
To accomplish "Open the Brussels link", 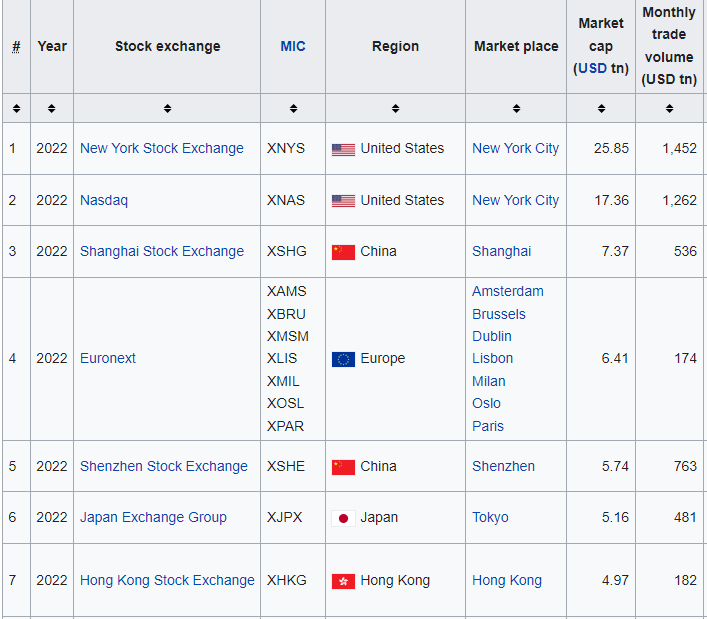I will tap(499, 314).
